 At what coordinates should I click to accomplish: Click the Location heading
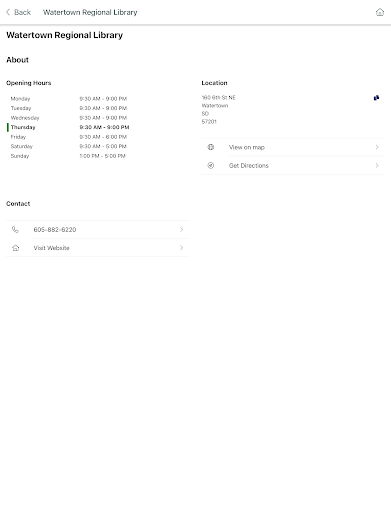pyautogui.click(x=214, y=83)
